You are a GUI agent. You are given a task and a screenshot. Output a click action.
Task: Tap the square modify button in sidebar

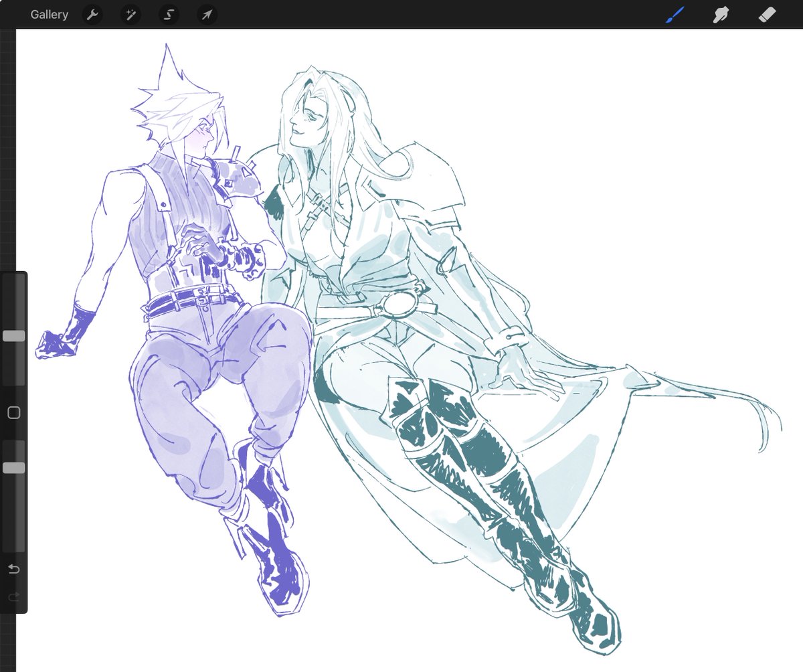click(x=13, y=413)
